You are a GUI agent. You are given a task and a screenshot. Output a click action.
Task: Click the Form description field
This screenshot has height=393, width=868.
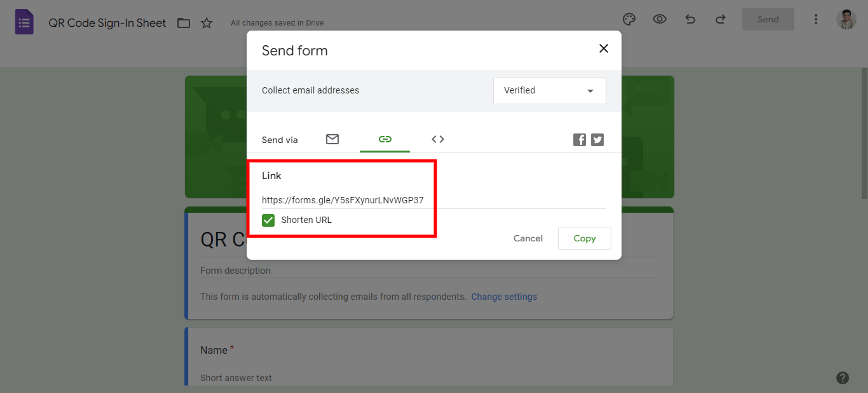coord(429,270)
